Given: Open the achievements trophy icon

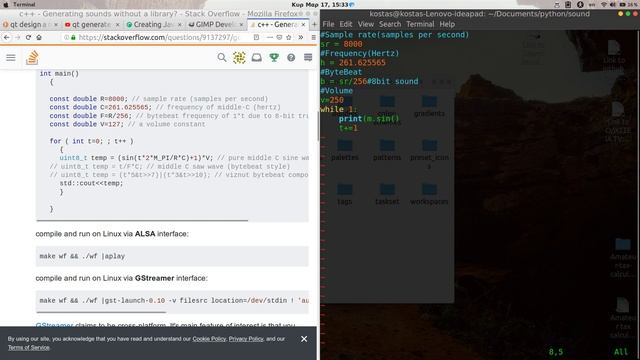Looking at the screenshot, I should click(274, 58).
